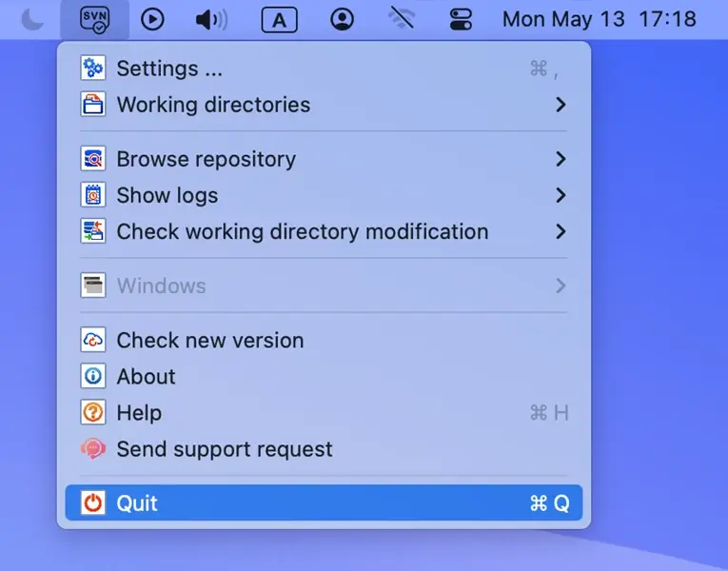
Task: Click the ⌘Q shortcut on Quit row
Action: click(549, 503)
